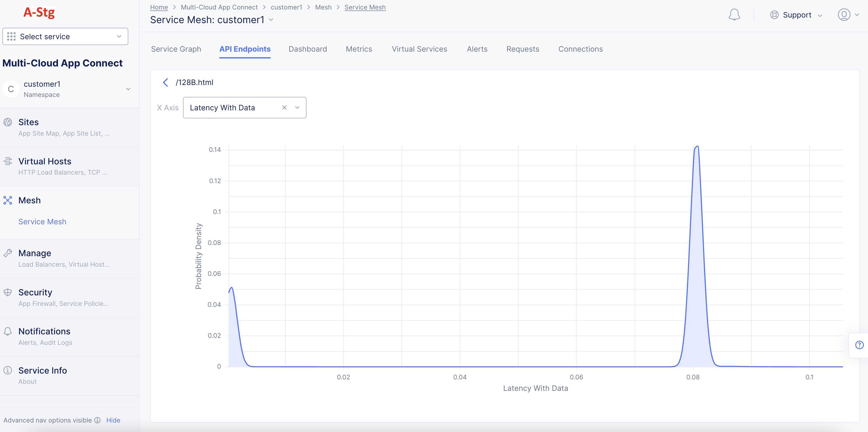Click the Mesh nodes icon in sidebar
868x432 pixels.
8,200
